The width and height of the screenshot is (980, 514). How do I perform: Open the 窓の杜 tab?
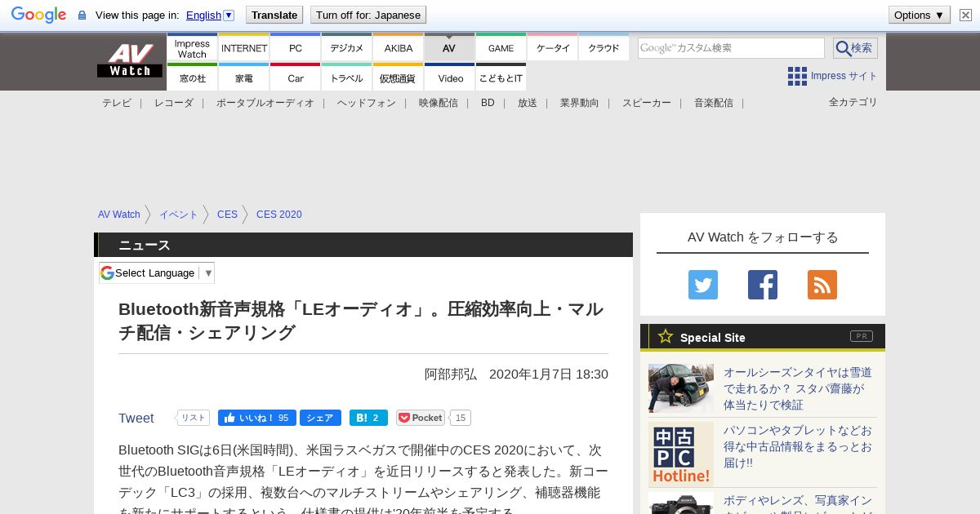[x=192, y=78]
